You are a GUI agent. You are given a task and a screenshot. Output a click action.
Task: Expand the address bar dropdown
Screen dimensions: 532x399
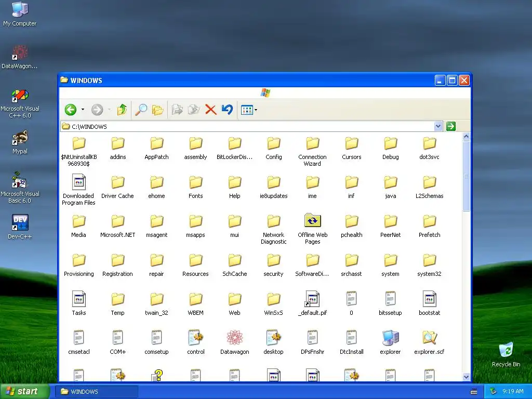438,127
